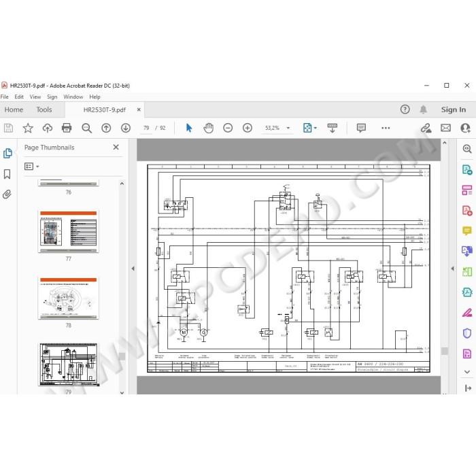This screenshot has width=476, height=476.
Task: Open attachments panel paperclip icon
Action: 7,194
